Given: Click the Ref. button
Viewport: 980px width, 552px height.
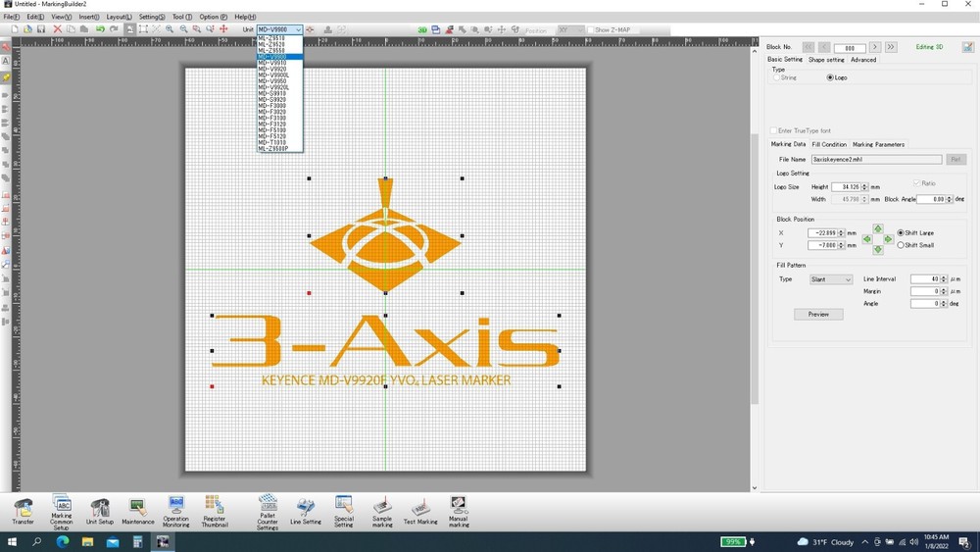Looking at the screenshot, I should click(955, 160).
